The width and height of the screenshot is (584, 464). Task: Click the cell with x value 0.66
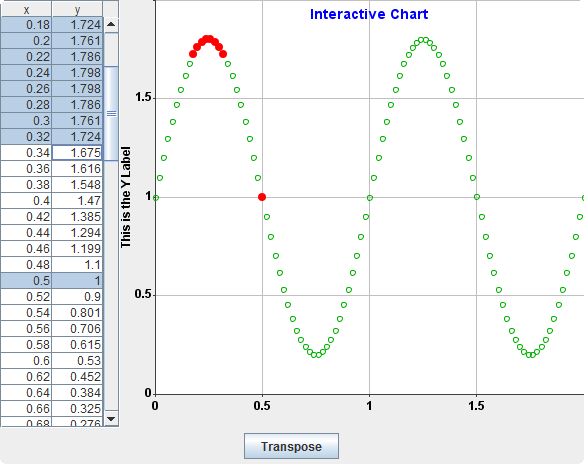click(26, 409)
